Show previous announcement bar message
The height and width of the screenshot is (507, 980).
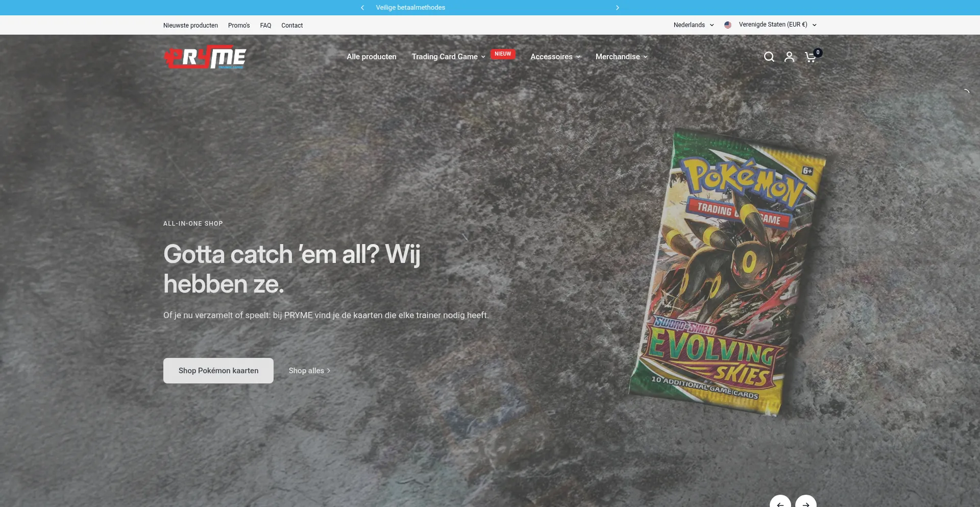tap(362, 8)
